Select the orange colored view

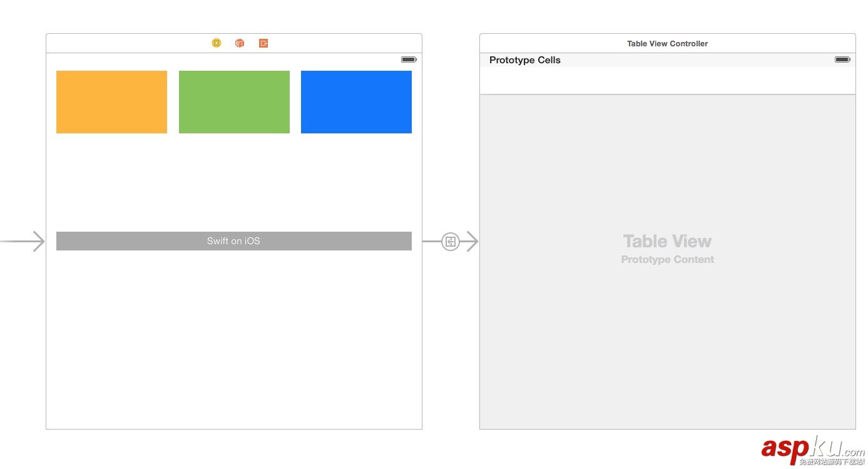[111, 102]
